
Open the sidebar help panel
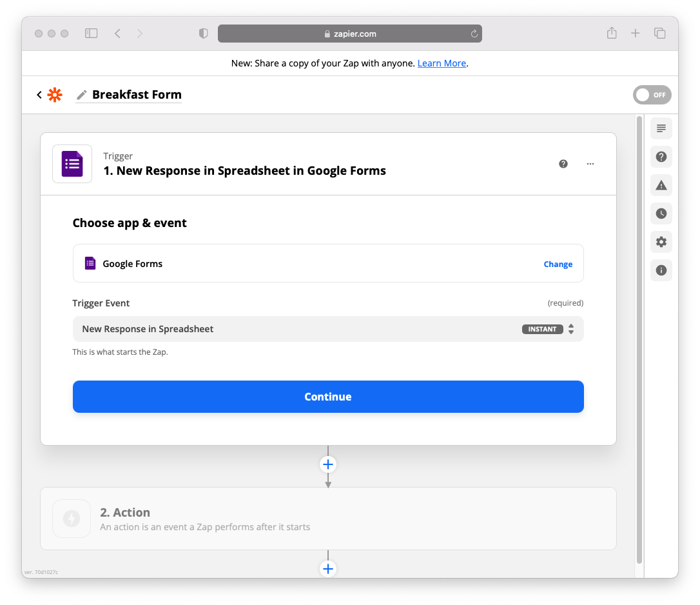pos(661,157)
